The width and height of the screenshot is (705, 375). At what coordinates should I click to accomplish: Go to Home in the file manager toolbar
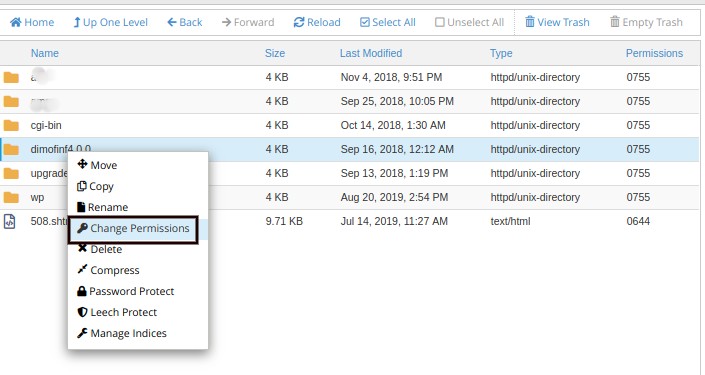(x=32, y=22)
